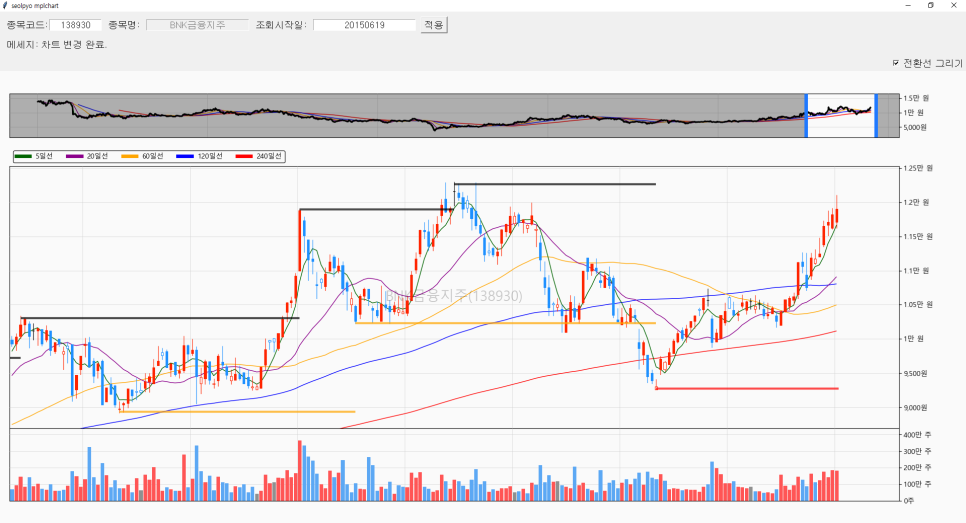
Task: Click the 조회시작일 label
Action: point(281,25)
